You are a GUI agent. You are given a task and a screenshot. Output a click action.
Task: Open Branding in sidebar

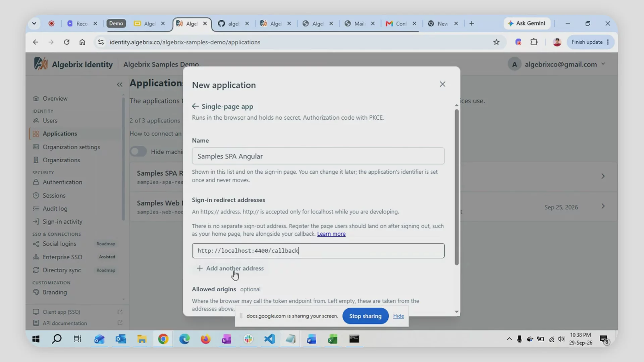tap(54, 292)
